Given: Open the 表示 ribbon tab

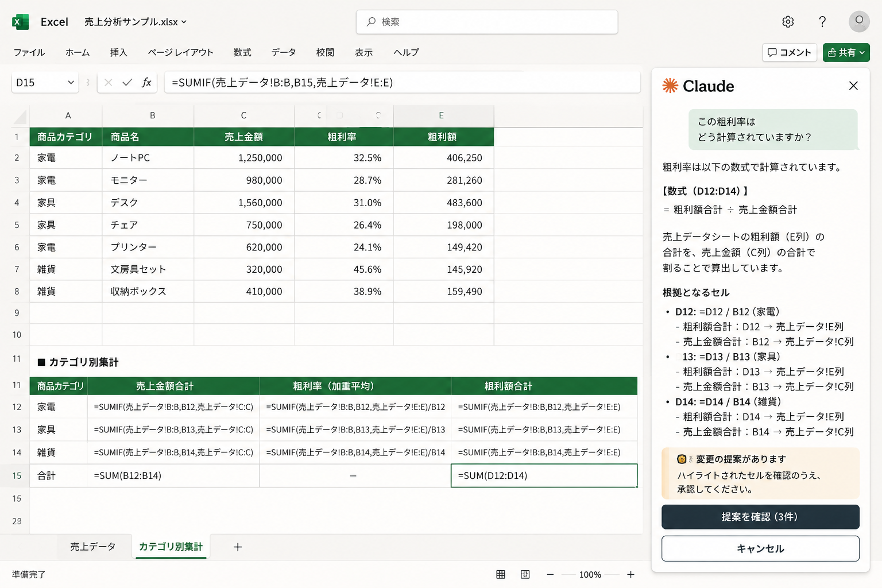Looking at the screenshot, I should tap(363, 52).
